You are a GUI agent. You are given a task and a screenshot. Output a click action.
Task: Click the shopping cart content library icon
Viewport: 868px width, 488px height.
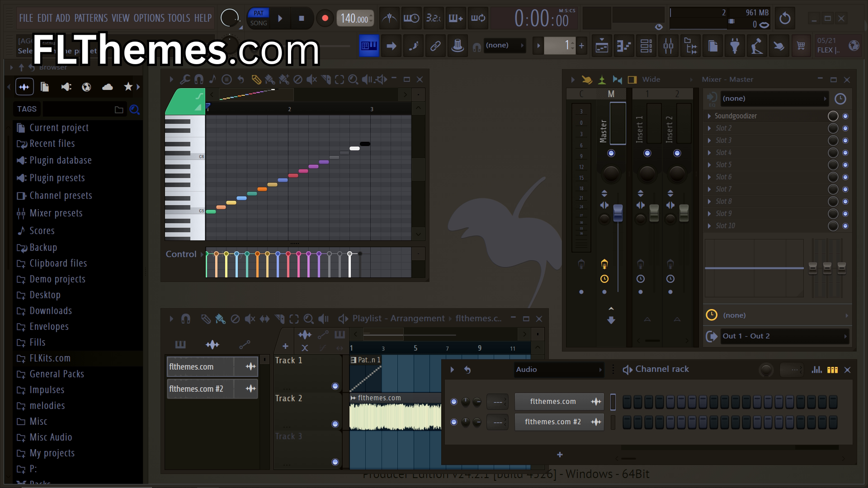tap(801, 46)
